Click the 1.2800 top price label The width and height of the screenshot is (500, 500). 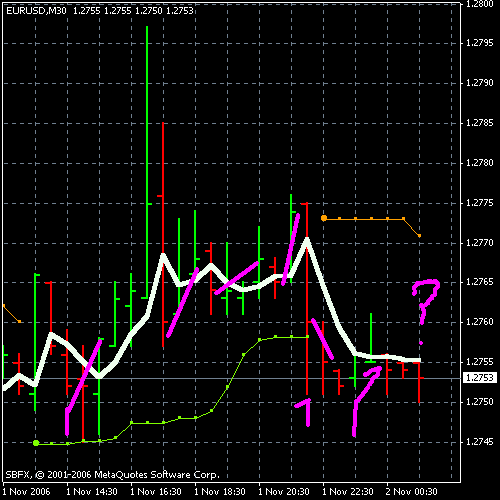480,4
